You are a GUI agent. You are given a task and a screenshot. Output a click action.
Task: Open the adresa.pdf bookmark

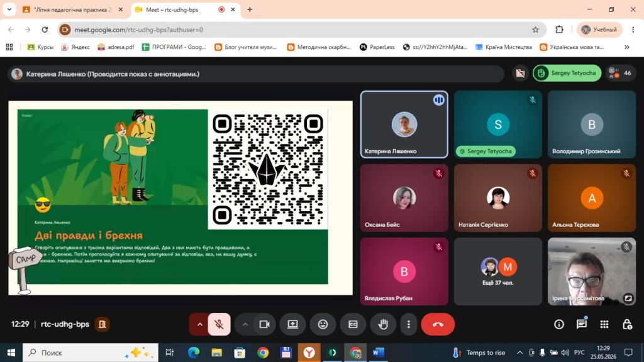click(x=116, y=47)
